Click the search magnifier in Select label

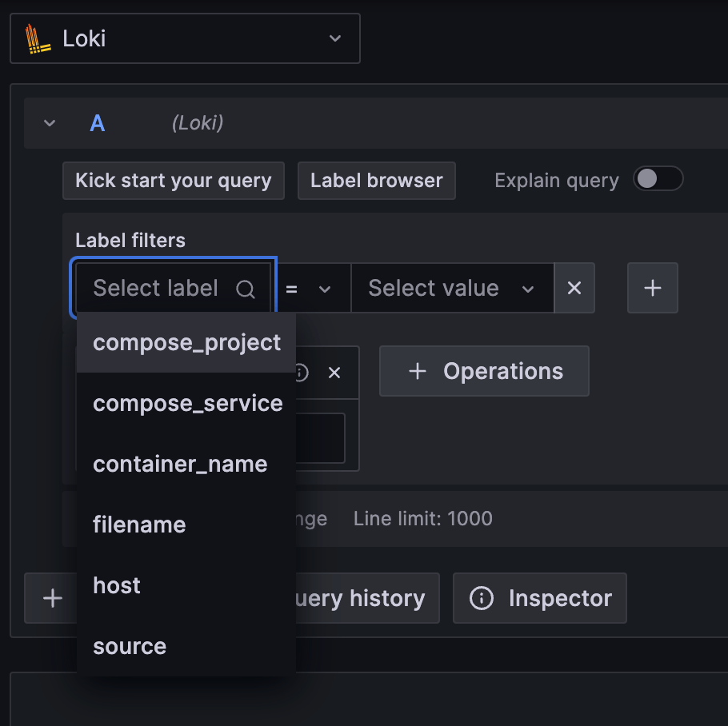(x=246, y=289)
